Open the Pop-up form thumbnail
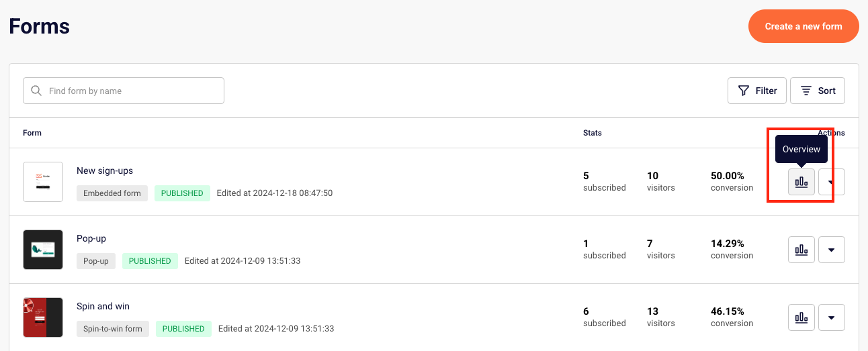 43,250
